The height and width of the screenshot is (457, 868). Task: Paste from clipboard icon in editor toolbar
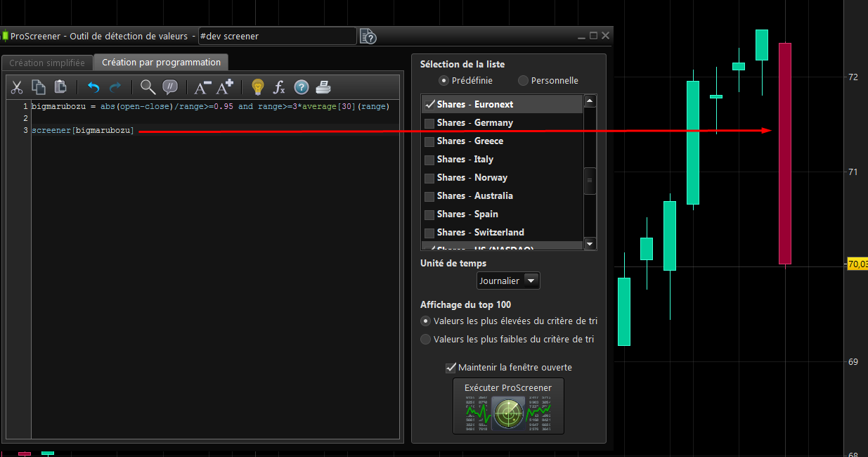[60, 87]
